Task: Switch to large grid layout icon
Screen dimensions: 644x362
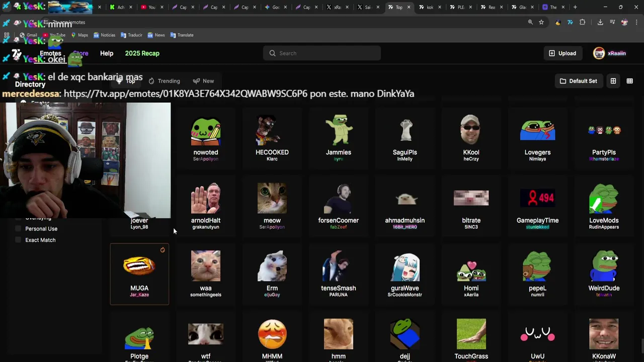Action: [613, 81]
